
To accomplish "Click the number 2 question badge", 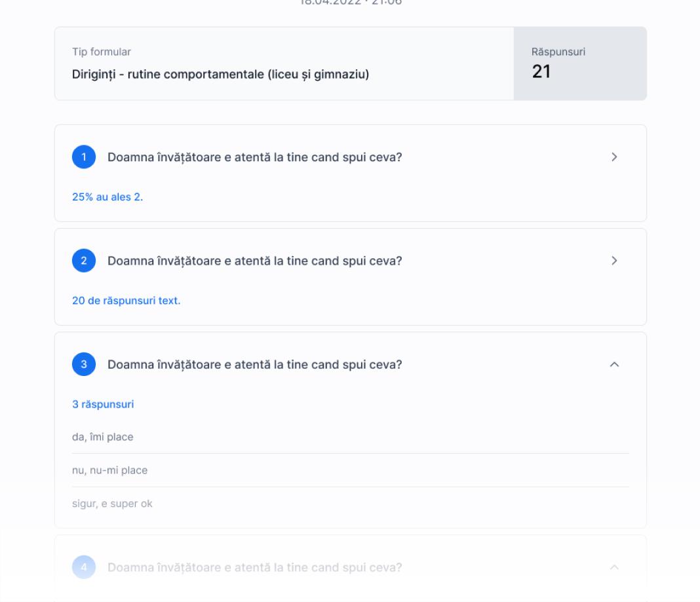I will click(x=84, y=261).
